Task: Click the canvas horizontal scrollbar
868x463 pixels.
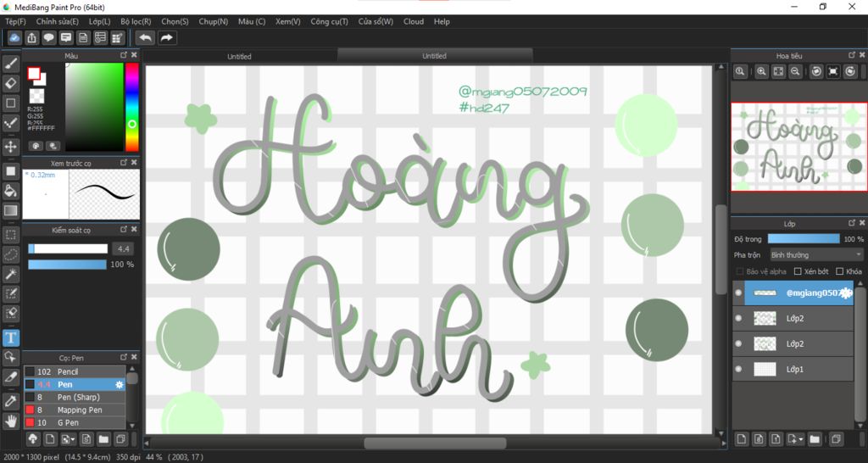Action: click(435, 443)
